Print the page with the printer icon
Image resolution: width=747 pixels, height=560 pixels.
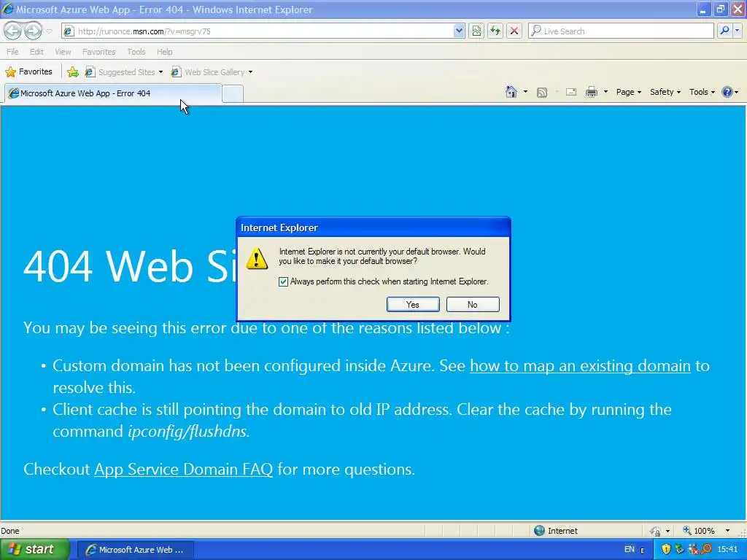591,92
